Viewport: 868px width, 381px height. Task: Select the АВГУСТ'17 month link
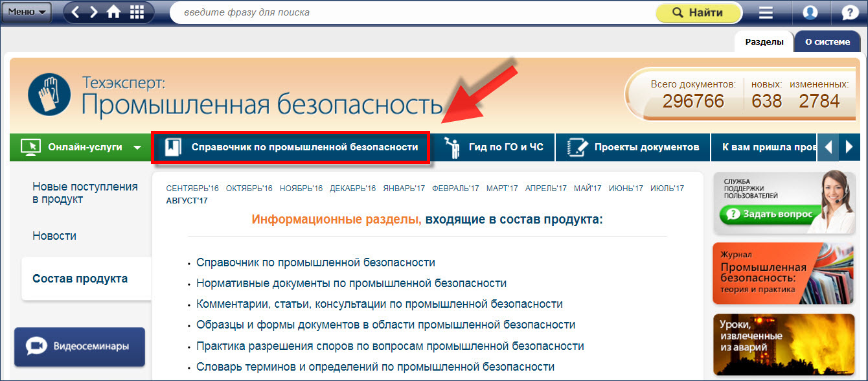pyautogui.click(x=187, y=201)
